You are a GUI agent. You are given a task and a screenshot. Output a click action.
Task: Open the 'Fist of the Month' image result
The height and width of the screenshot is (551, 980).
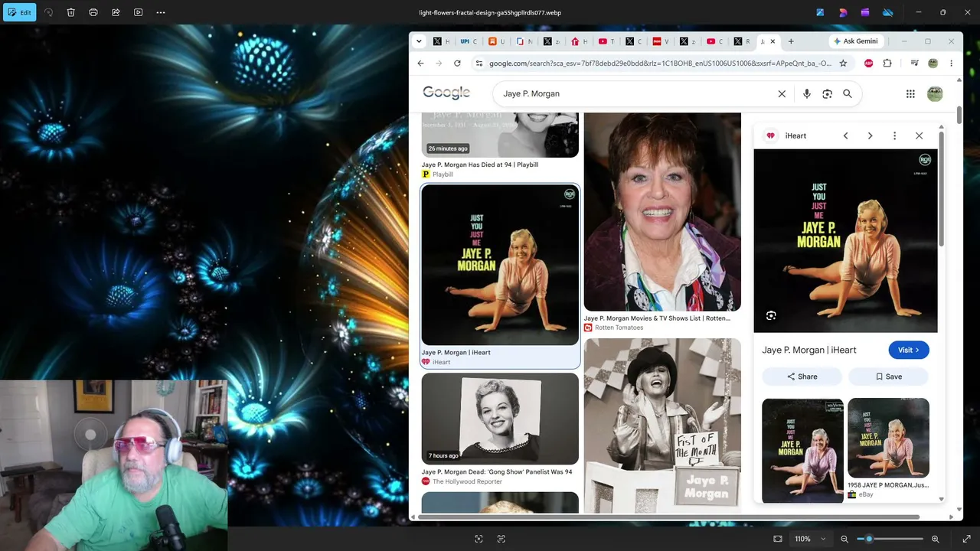pos(662,425)
